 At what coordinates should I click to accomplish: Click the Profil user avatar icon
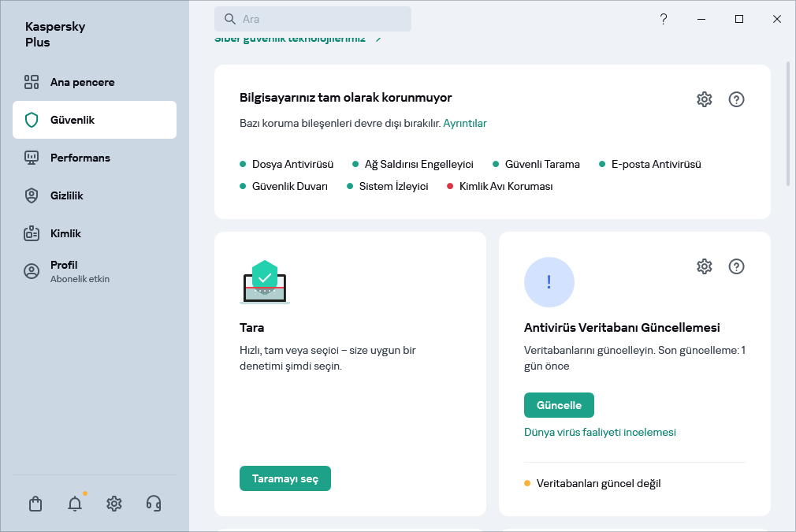coord(32,271)
